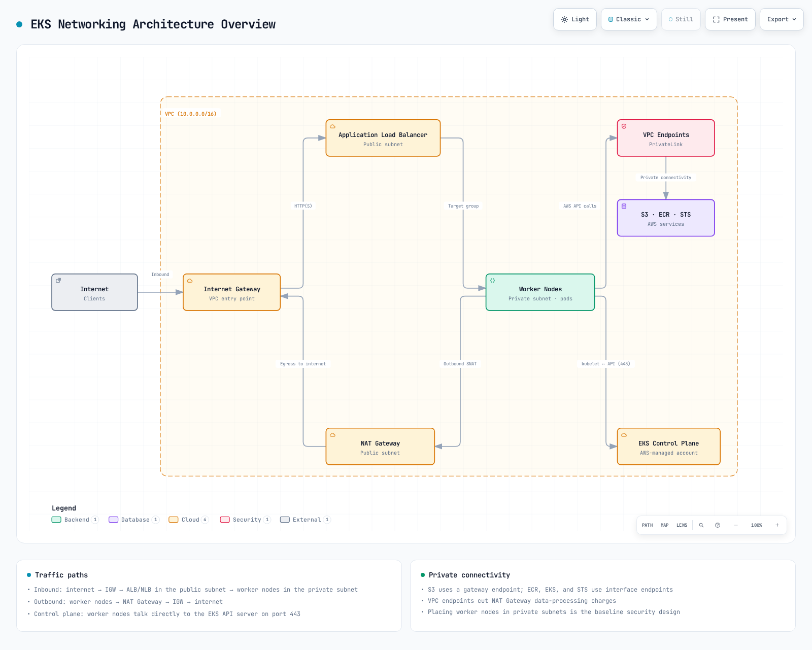812x650 pixels.
Task: Click the VPC Endpoints node
Action: 666,138
